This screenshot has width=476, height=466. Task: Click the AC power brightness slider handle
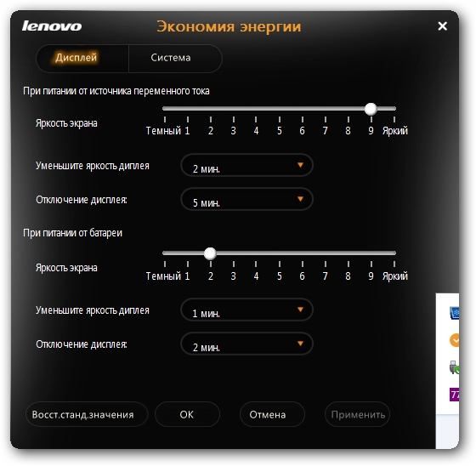coord(371,109)
